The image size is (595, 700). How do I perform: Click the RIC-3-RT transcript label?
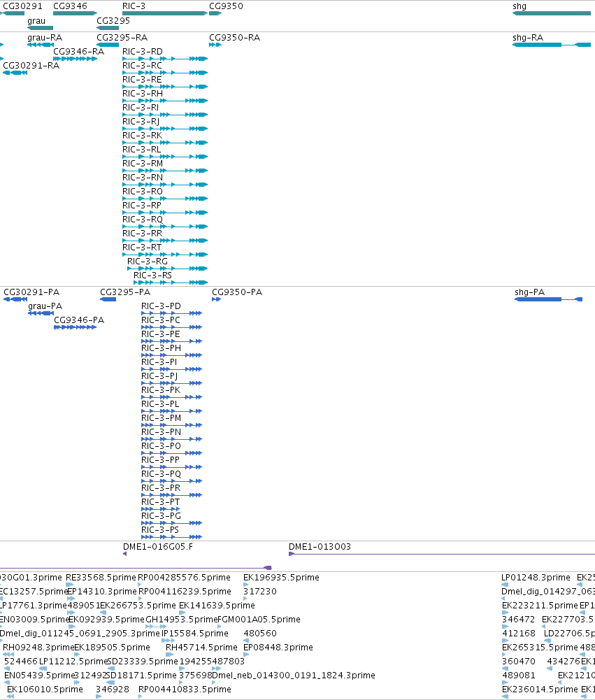[x=143, y=248]
